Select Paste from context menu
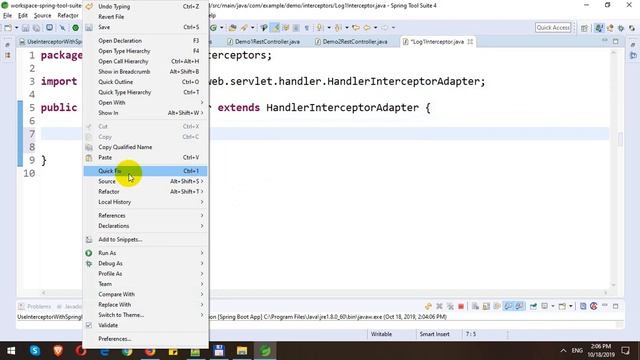Screen dimensions: 640x360 [145, 157]
